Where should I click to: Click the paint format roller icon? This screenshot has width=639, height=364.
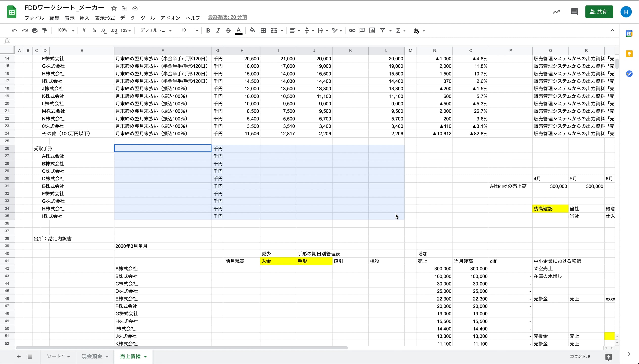(x=45, y=30)
